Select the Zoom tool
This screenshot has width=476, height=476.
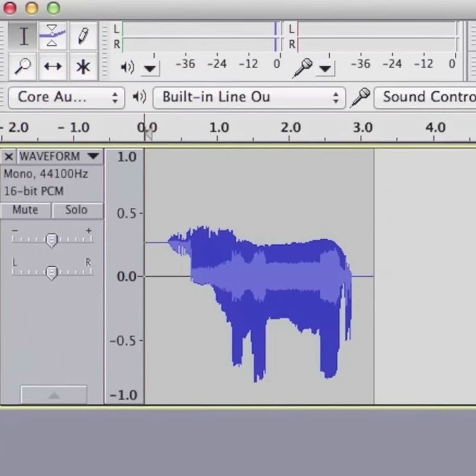coord(22,66)
